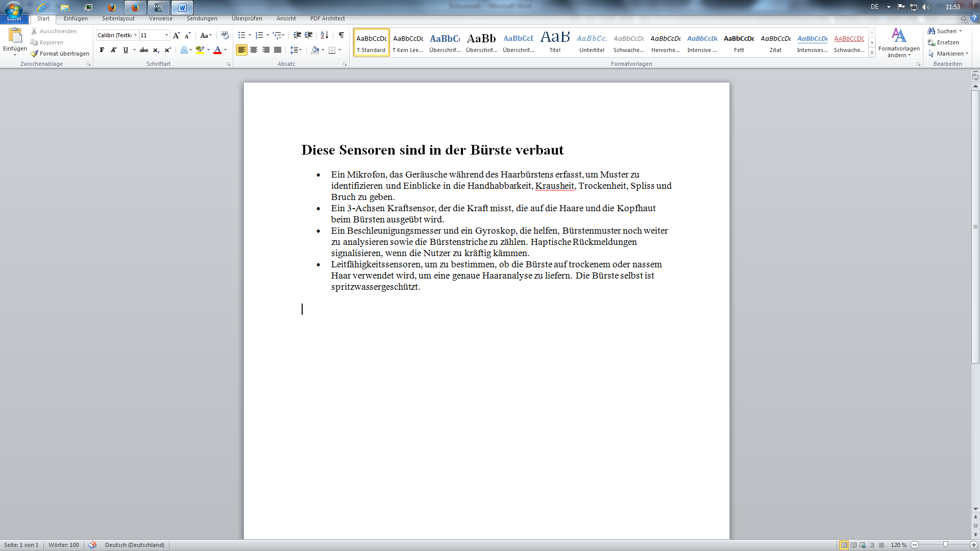Increase indent with the indent icon
The height and width of the screenshot is (551, 980).
tap(309, 35)
